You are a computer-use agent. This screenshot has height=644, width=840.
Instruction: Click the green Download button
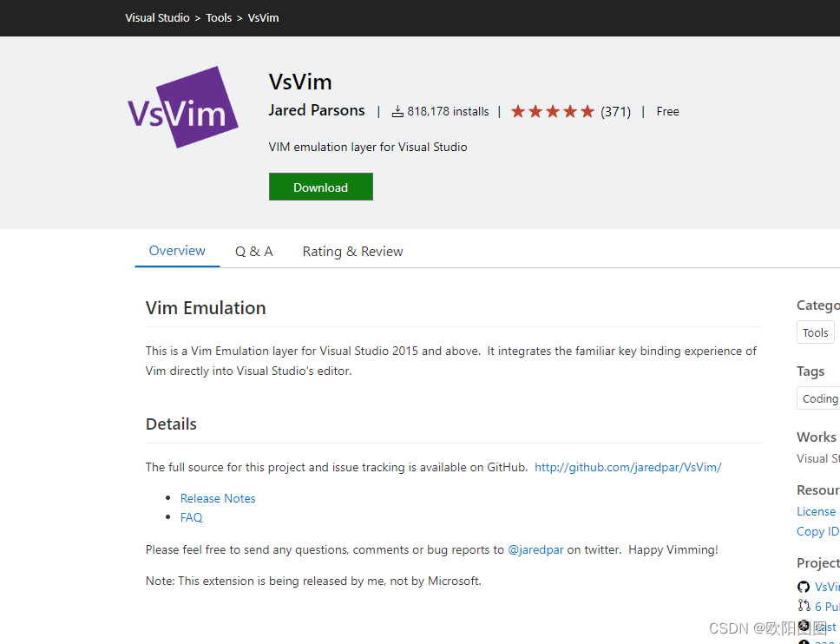(321, 187)
